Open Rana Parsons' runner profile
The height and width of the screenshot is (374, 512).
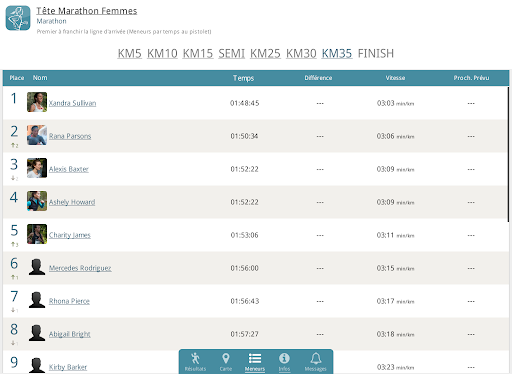[70, 136]
